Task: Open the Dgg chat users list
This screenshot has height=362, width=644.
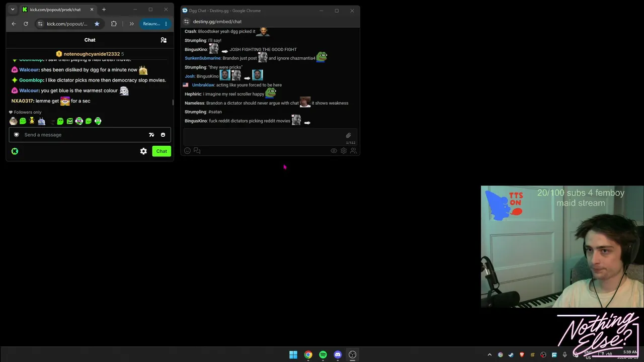Action: [353, 151]
